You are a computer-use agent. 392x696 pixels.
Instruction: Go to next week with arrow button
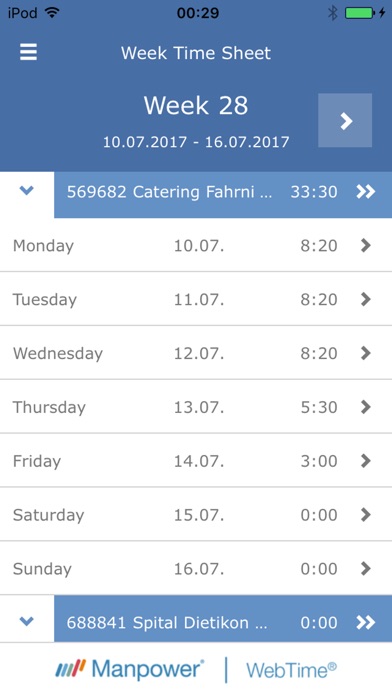345,120
